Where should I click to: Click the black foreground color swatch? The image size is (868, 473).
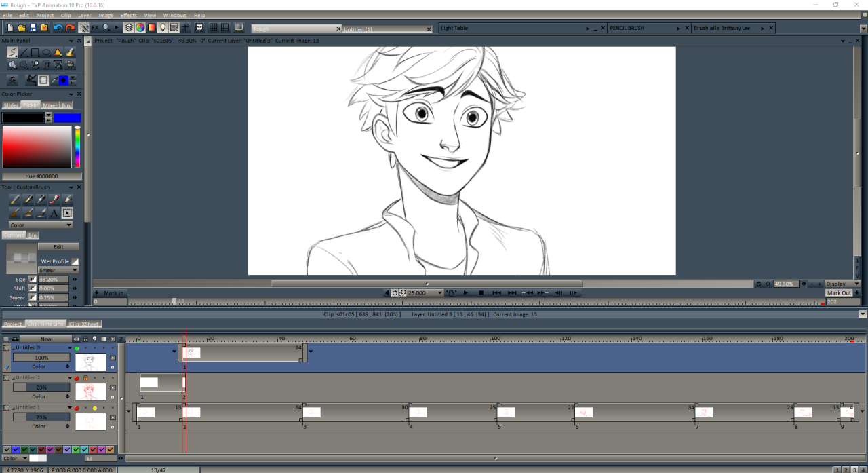click(x=23, y=118)
